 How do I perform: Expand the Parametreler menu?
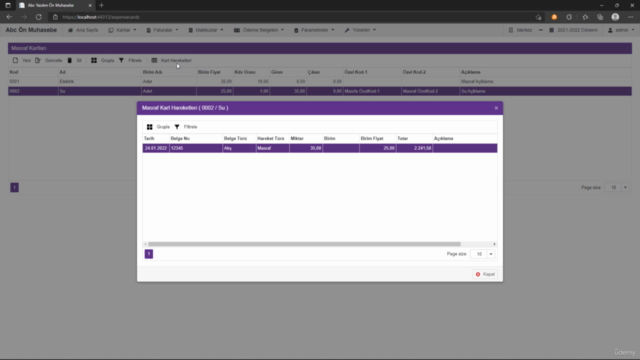[314, 30]
